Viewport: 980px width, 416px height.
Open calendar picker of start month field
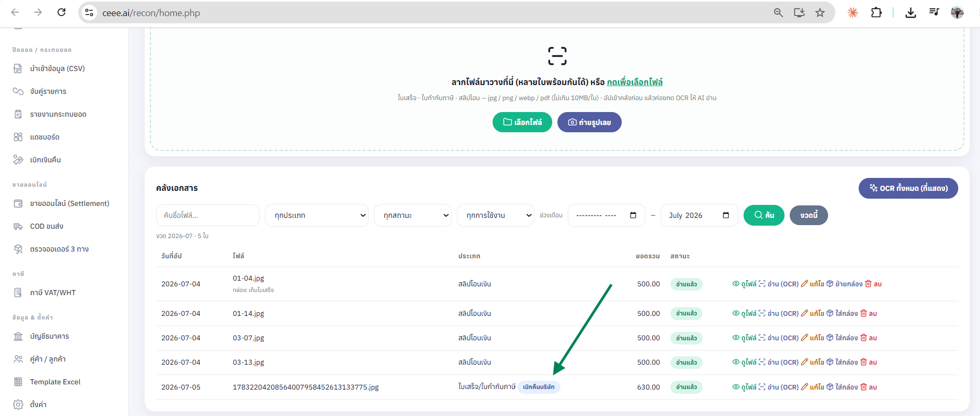click(633, 215)
